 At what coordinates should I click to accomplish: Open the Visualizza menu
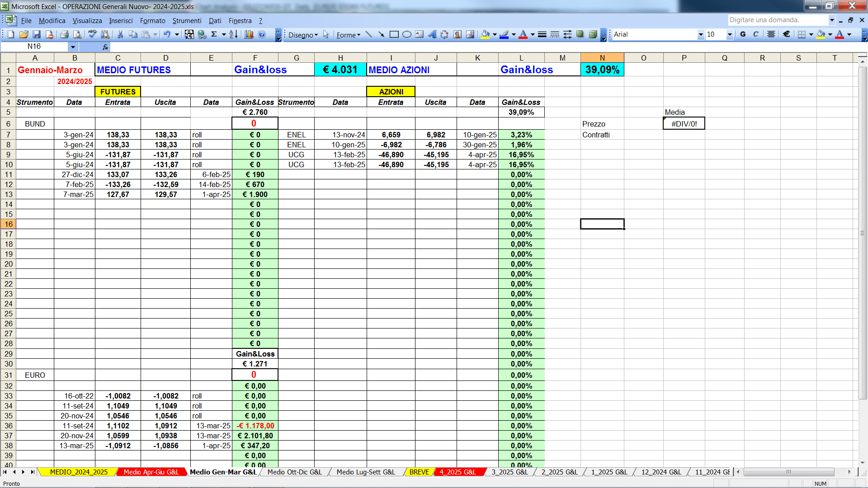[87, 21]
